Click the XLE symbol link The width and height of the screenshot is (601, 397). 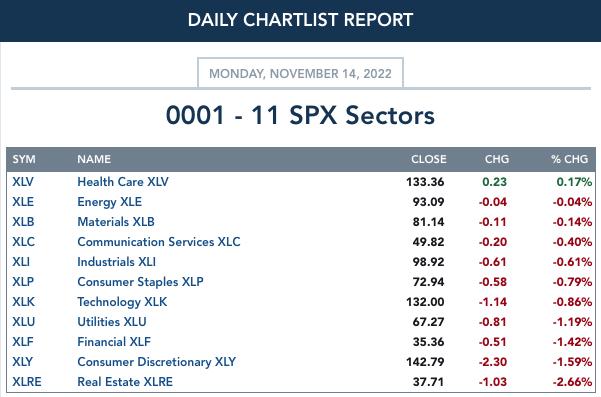[x=23, y=202]
